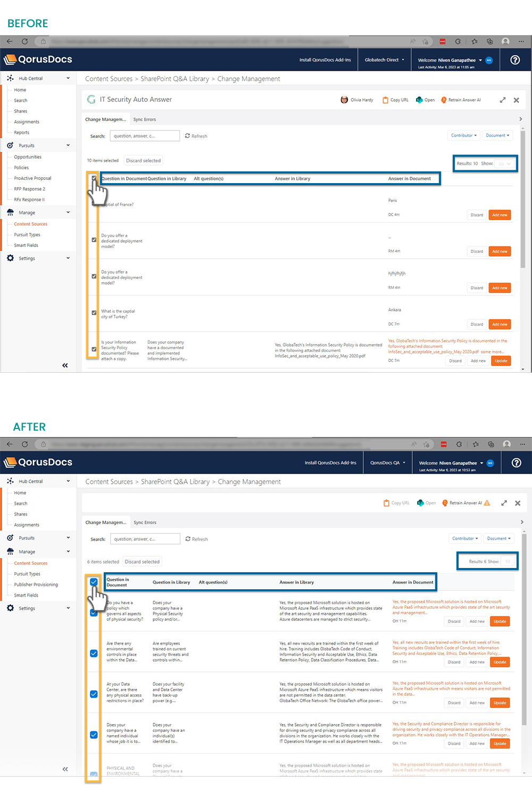Click the Olivia Hardy avatar in BEFORE panel
This screenshot has width=532, height=791.
click(344, 100)
